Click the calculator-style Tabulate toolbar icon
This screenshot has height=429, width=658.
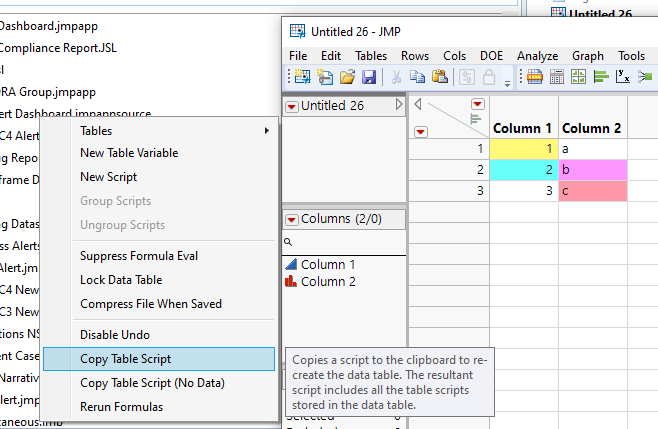pyautogui.click(x=557, y=77)
